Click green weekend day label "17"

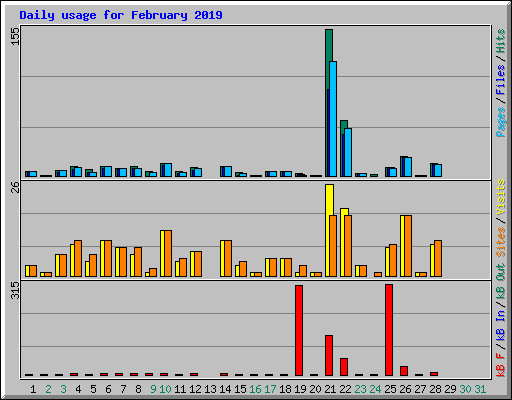[270, 389]
